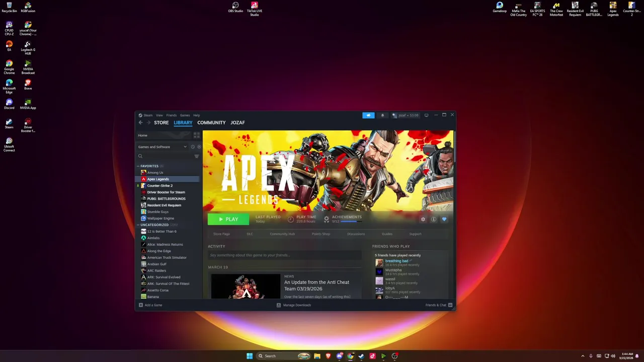
Task: Open the Windows Start button
Action: [x=250, y=356]
